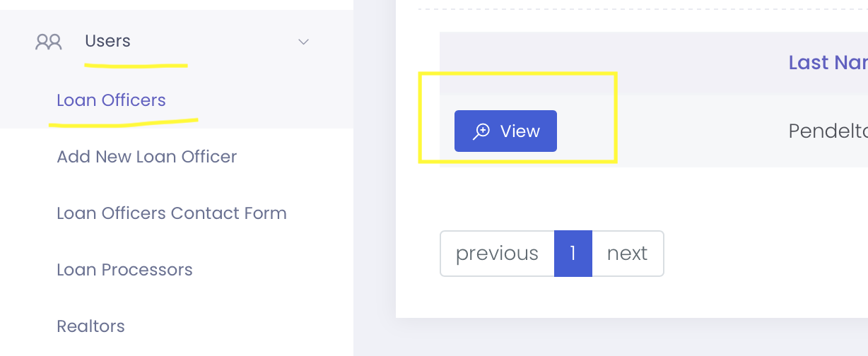Viewport: 868px width, 356px height.
Task: Select Loan Officers in the sidebar
Action: [x=111, y=100]
